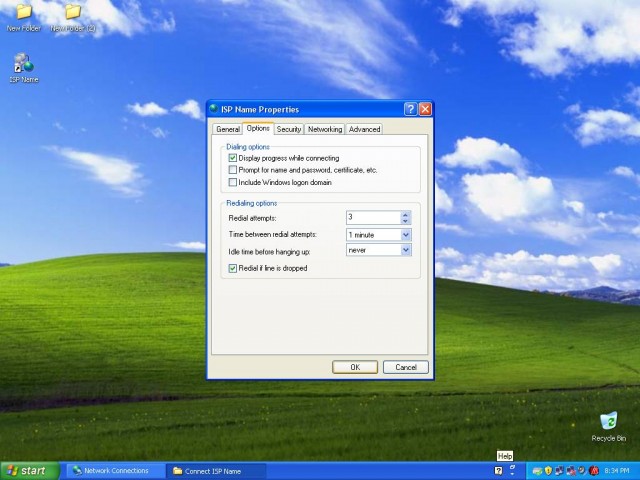Click the Cancel button

[406, 367]
